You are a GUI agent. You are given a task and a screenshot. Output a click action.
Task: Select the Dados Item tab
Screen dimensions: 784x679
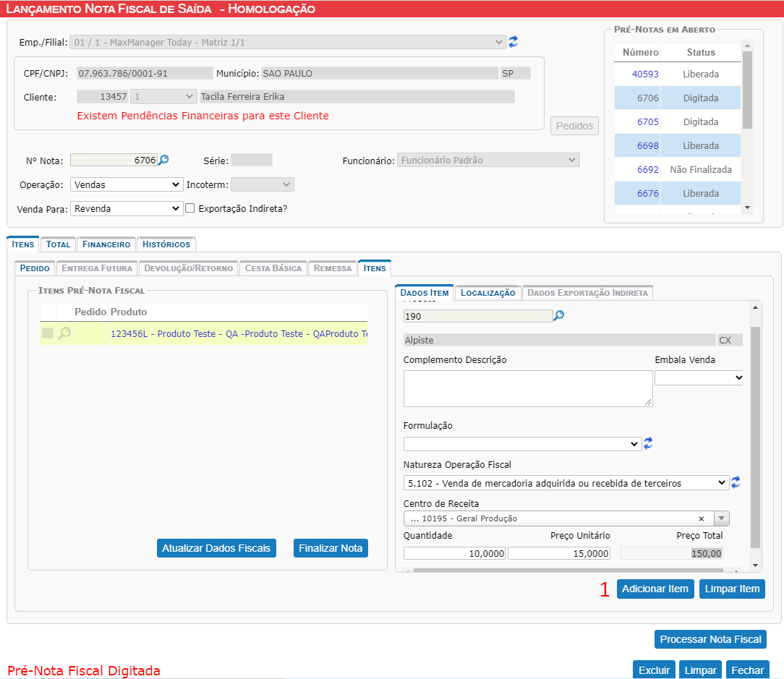click(x=425, y=293)
